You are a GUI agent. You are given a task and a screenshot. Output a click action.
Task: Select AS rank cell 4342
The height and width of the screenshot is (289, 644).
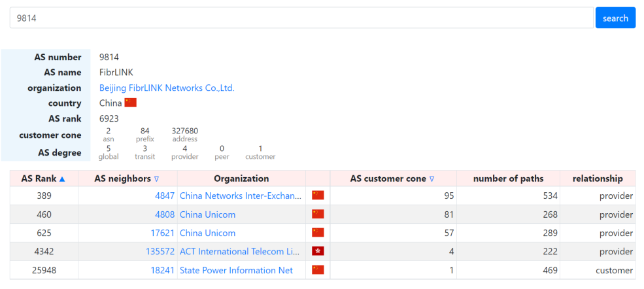[44, 251]
